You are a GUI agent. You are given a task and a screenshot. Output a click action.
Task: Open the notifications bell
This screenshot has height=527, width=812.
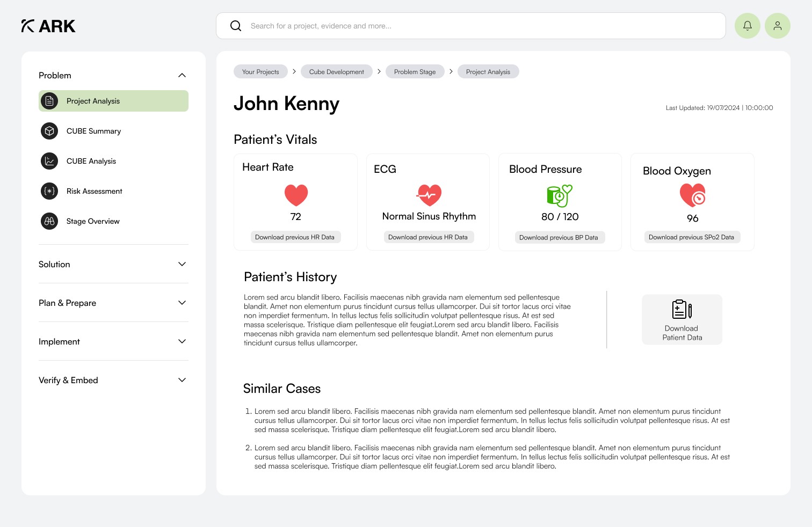748,26
